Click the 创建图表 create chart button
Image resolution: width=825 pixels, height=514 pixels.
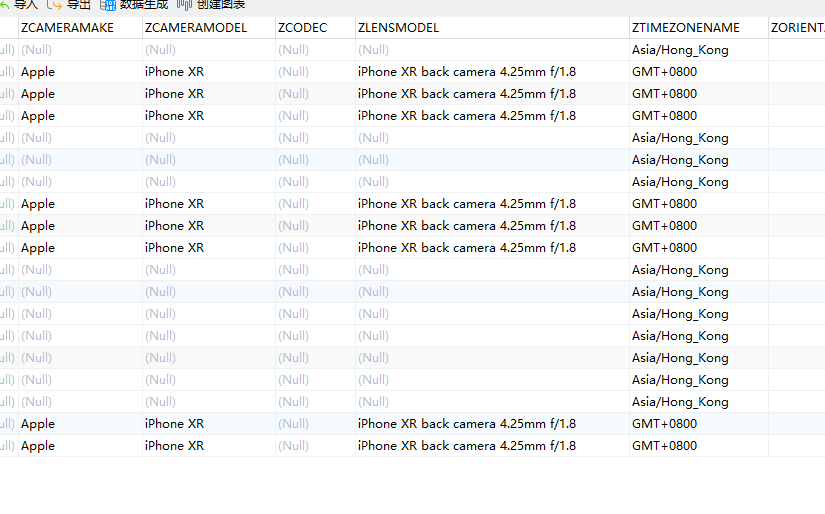pos(211,5)
